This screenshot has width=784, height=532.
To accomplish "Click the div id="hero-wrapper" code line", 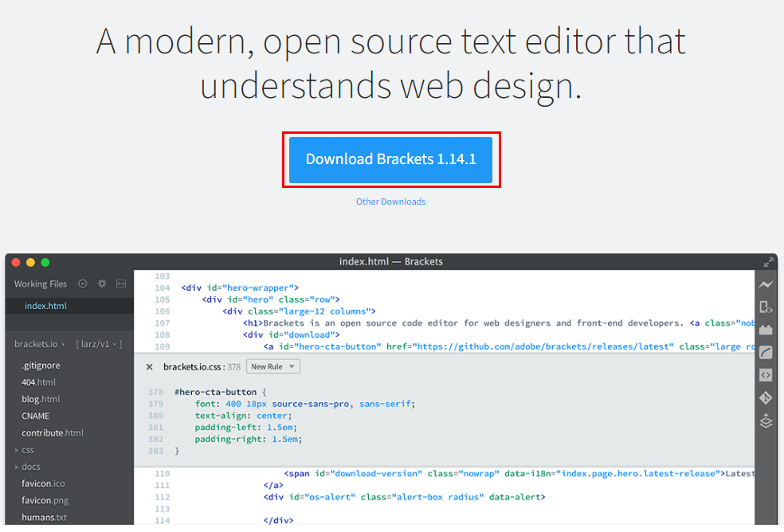I will 240,288.
